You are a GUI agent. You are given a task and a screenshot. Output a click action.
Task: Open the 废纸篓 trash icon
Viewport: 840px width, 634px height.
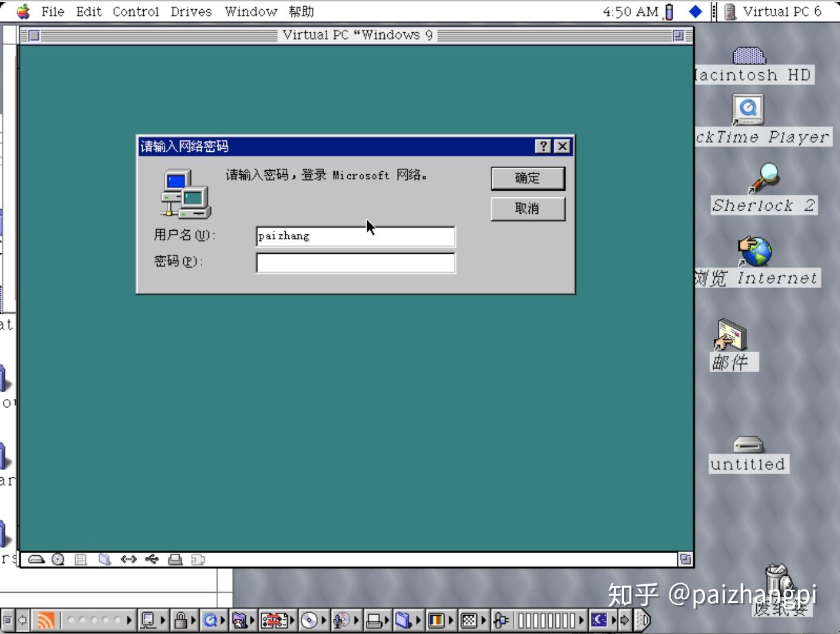click(x=780, y=584)
